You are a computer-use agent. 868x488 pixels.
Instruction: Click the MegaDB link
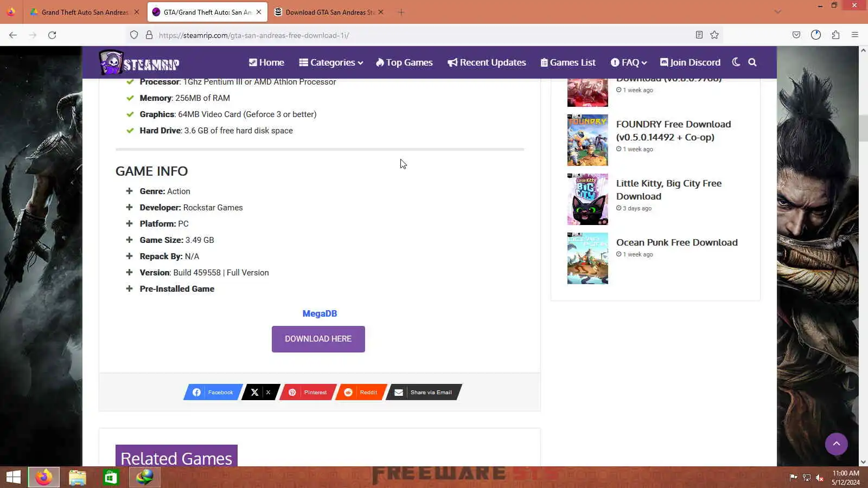(320, 313)
